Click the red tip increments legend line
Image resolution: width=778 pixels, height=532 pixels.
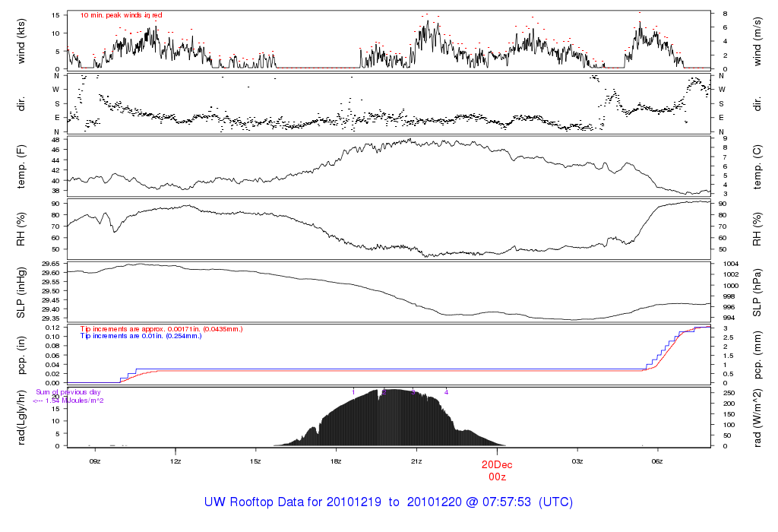click(161, 328)
